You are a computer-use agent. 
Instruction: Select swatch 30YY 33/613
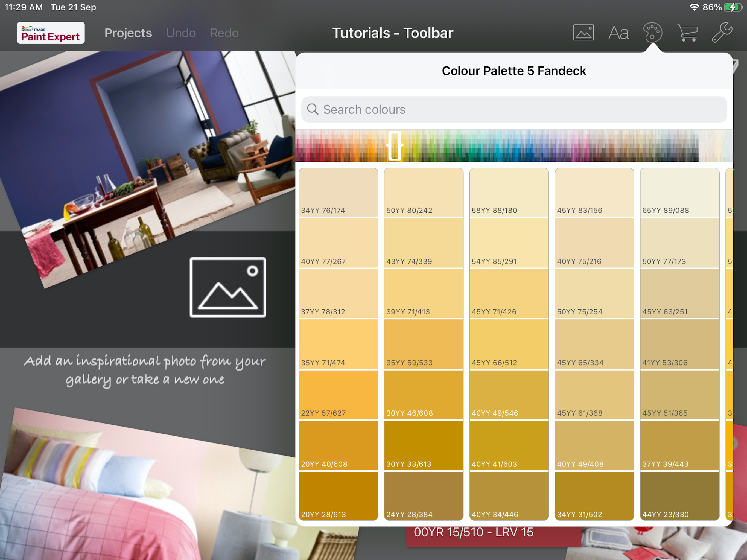pos(424,445)
